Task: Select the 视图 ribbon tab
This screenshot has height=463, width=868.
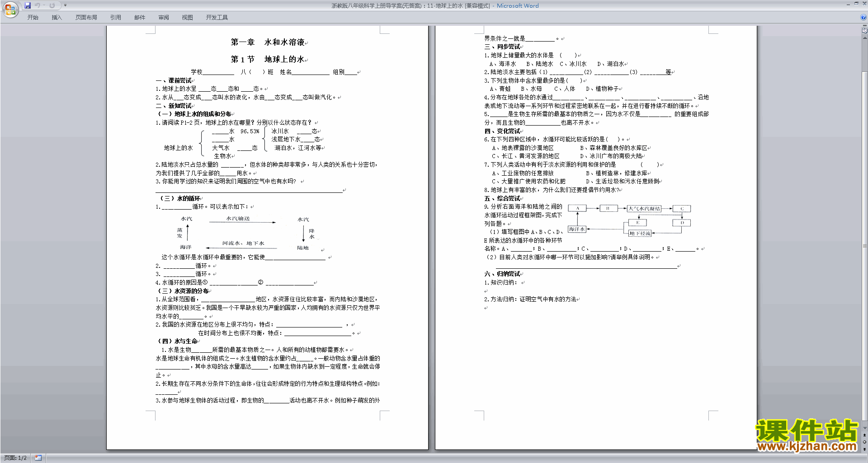Action: tap(188, 18)
